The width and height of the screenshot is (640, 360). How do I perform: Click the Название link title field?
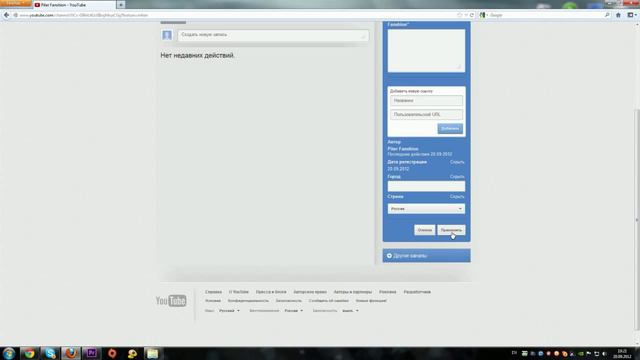pyautogui.click(x=426, y=100)
